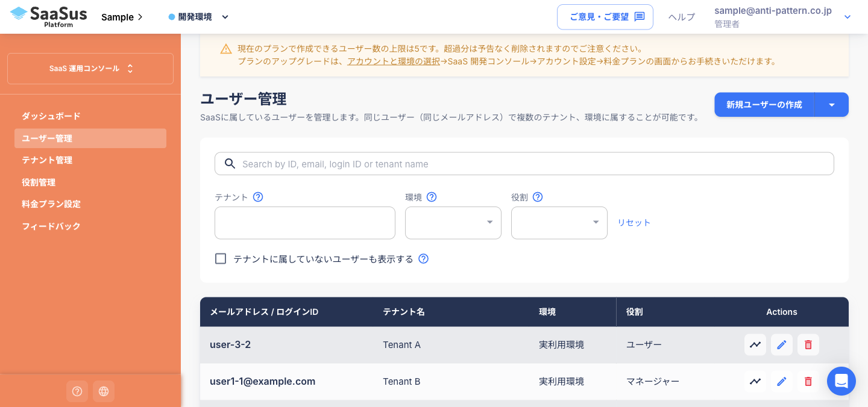
Task: Click the help circle icon at sidebar bottom
Action: click(77, 391)
